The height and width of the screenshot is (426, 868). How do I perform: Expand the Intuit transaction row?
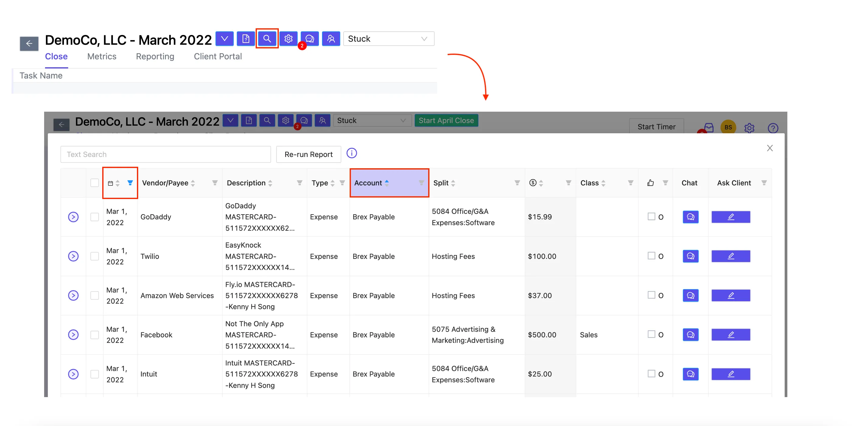(73, 374)
